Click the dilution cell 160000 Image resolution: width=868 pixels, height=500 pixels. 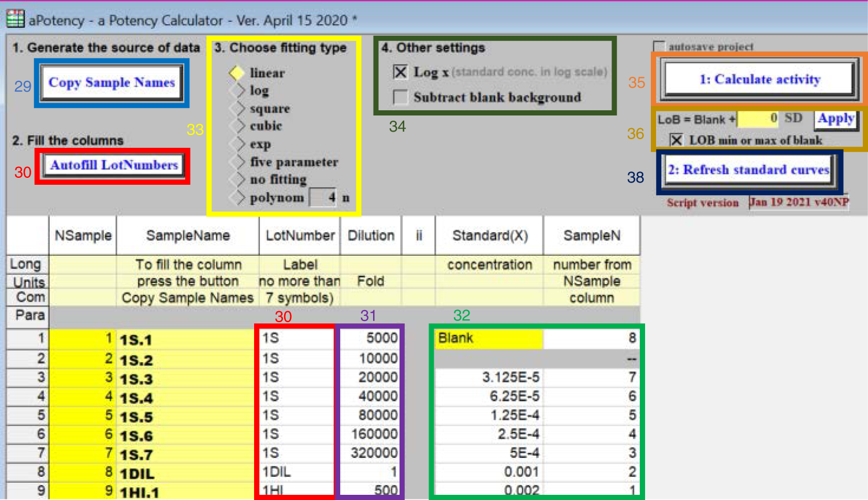tap(371, 434)
